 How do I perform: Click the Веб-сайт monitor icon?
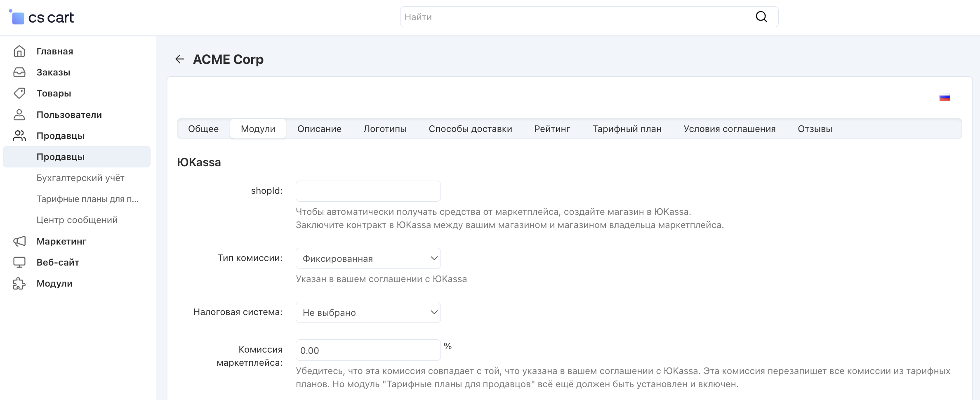click(19, 262)
